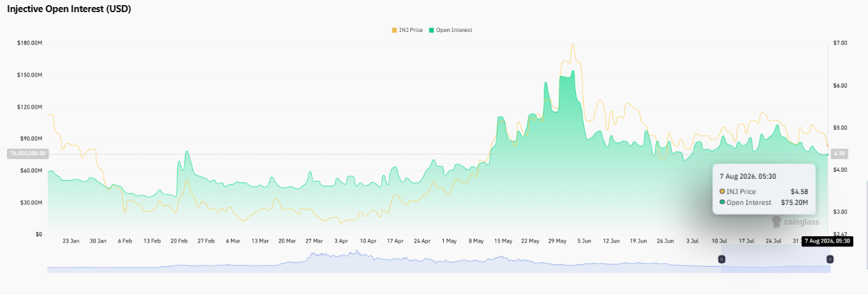Click the '$180.00M' left axis value

pyautogui.click(x=30, y=43)
